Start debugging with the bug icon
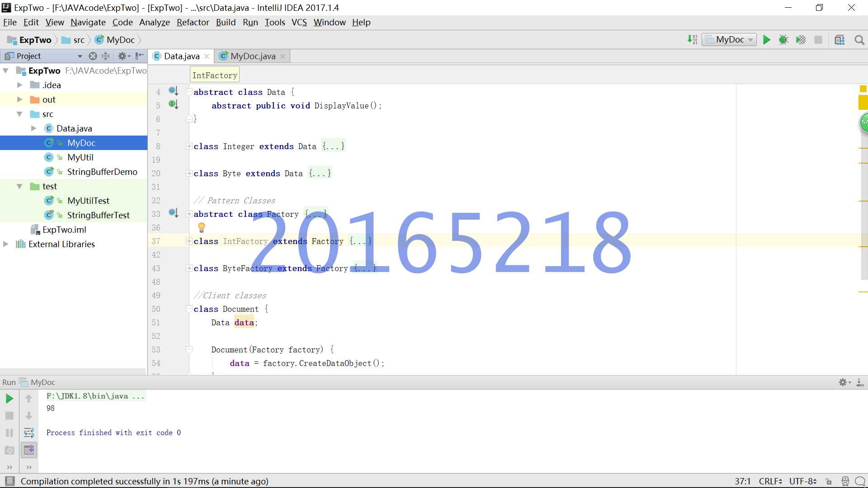 (783, 40)
